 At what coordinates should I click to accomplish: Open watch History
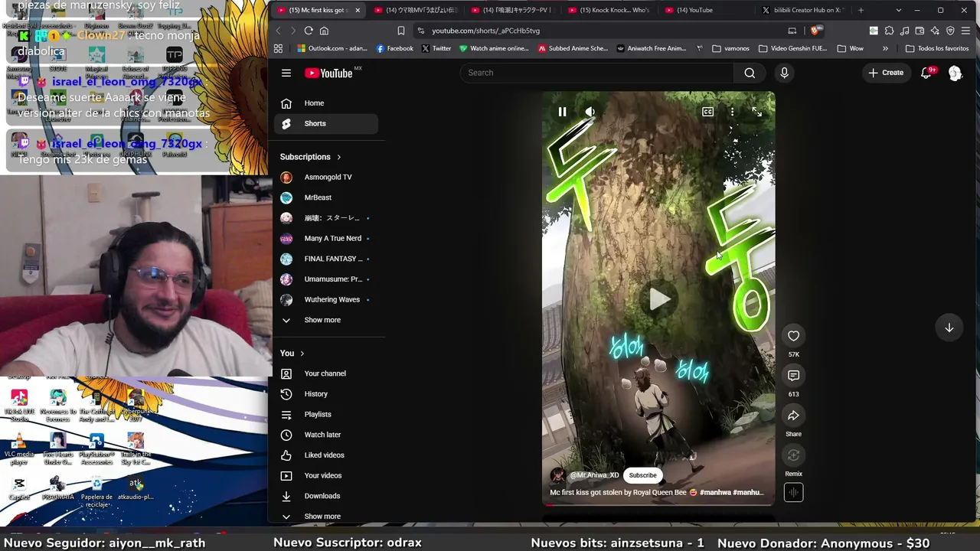click(326, 394)
